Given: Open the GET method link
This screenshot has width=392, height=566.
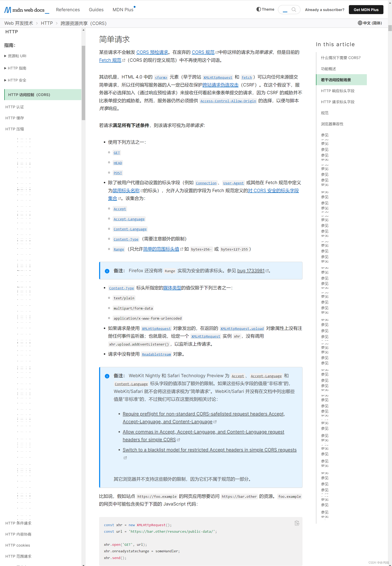Looking at the screenshot, I should coord(117,153).
